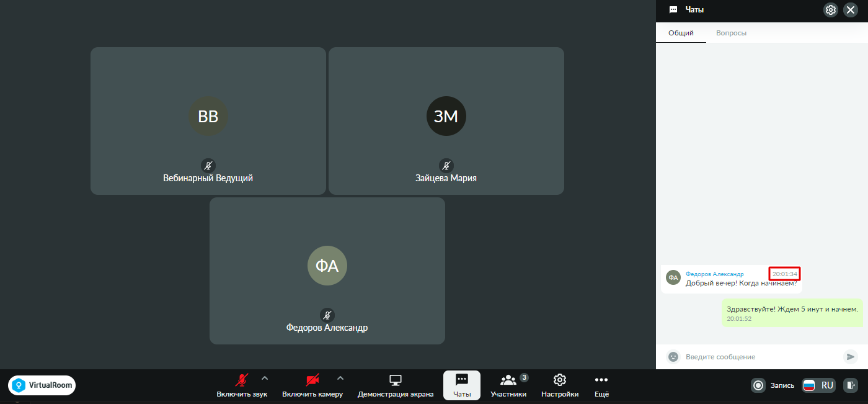The height and width of the screenshot is (404, 868).
Task: Start screen sharing via Демонстрация экрана
Action: point(396,386)
